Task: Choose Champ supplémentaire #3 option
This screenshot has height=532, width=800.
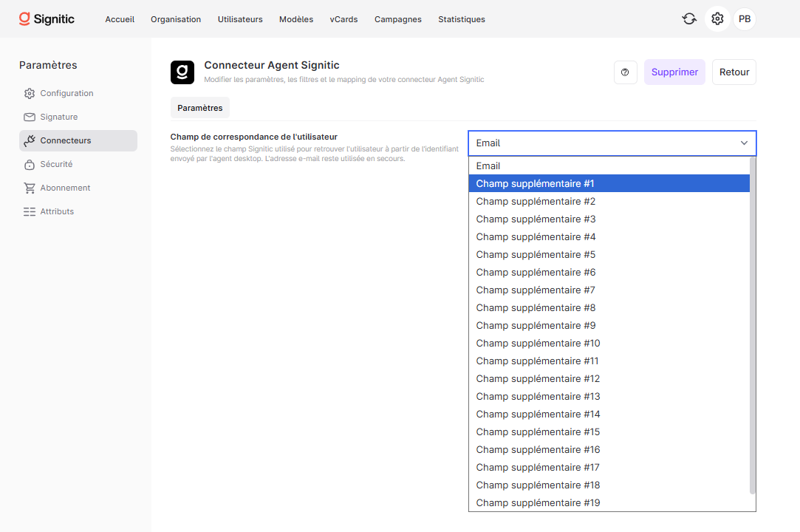Action: tap(609, 219)
